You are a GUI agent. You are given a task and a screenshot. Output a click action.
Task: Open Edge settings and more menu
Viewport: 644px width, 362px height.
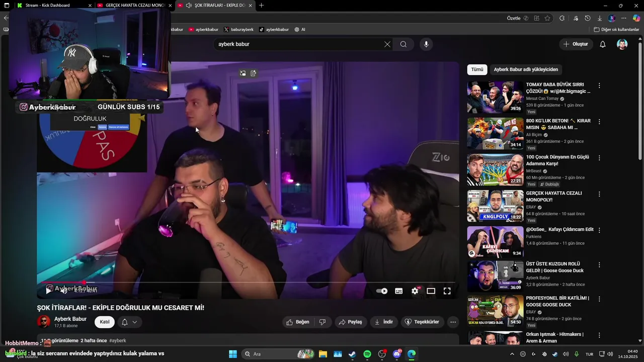[624, 18]
